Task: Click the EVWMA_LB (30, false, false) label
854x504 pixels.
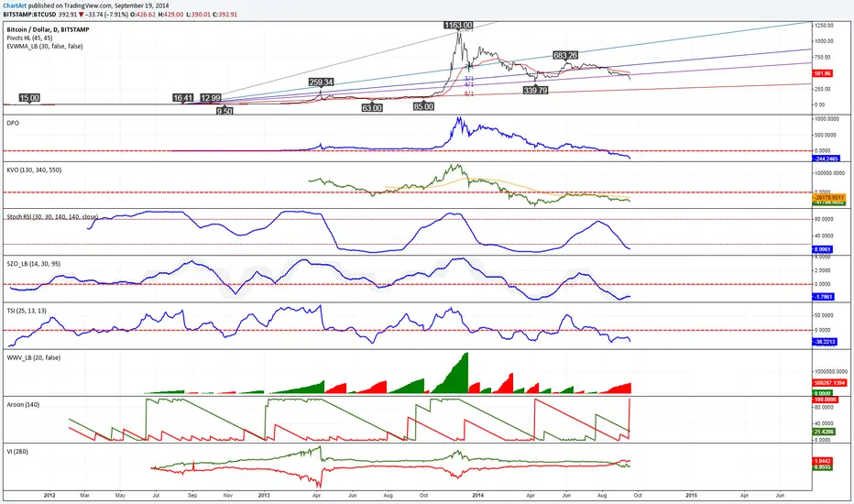Action: (x=45, y=47)
